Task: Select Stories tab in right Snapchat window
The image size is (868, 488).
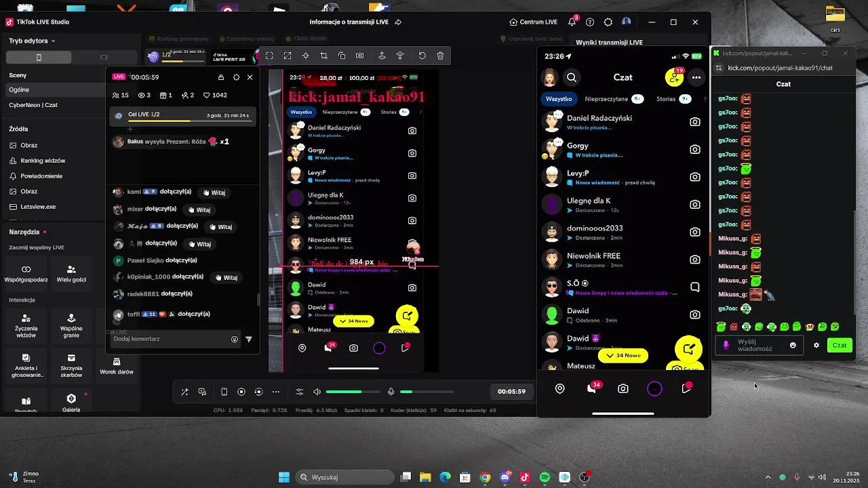Action: click(673, 99)
